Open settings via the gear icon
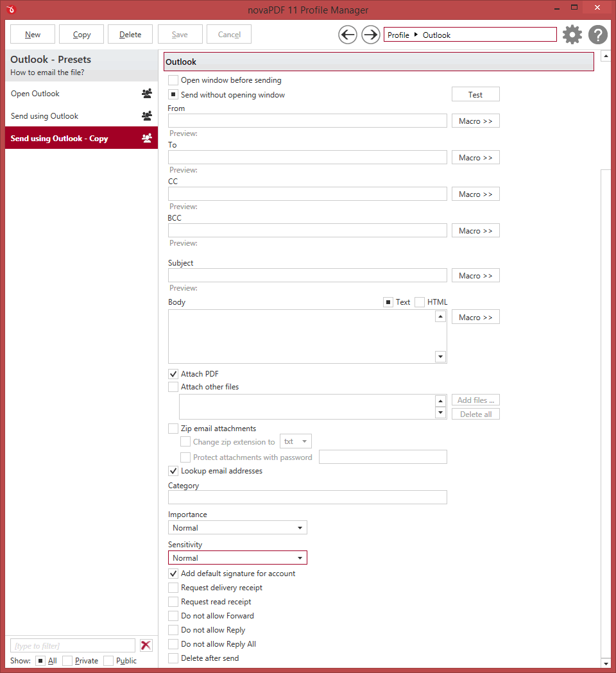 (x=572, y=35)
